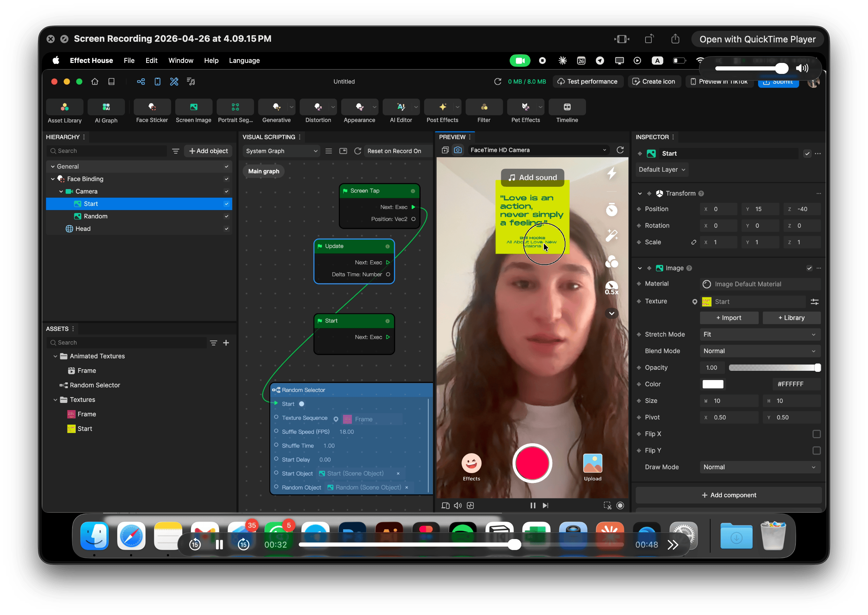Click the Distortion effects icon

coord(318,107)
